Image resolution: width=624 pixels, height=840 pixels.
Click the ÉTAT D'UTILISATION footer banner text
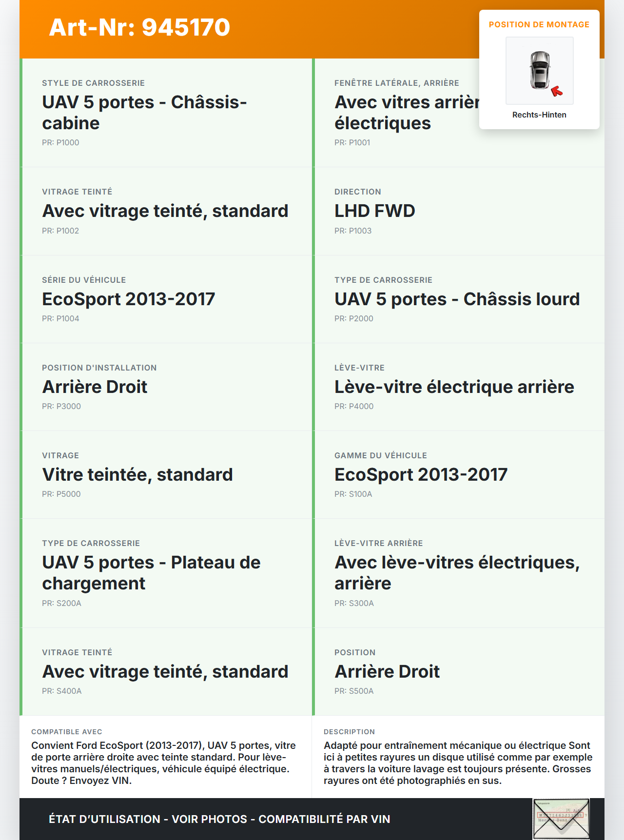click(x=219, y=819)
